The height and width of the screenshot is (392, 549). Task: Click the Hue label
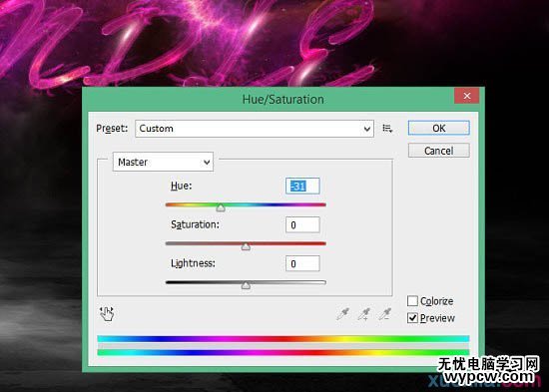[181, 186]
